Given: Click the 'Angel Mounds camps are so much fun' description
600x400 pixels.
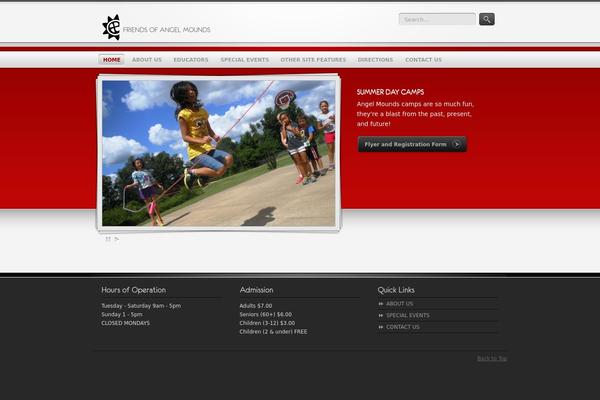Looking at the screenshot, I should pyautogui.click(x=415, y=114).
